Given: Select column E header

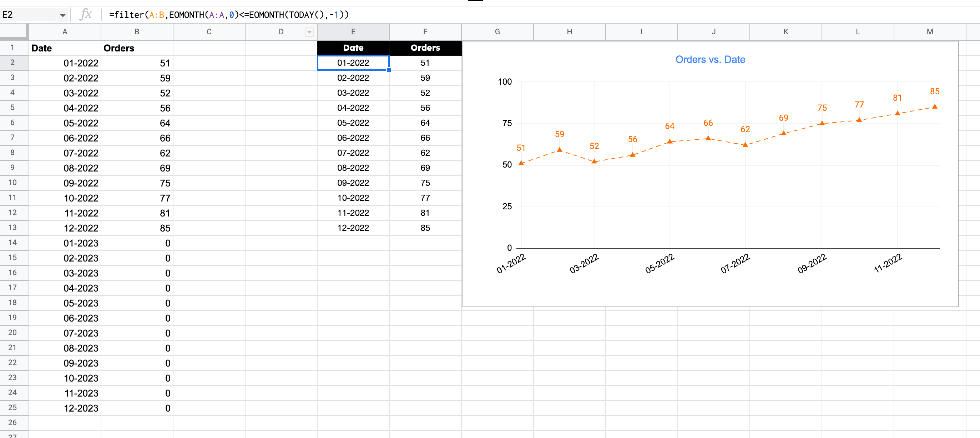Looking at the screenshot, I should pyautogui.click(x=353, y=32).
